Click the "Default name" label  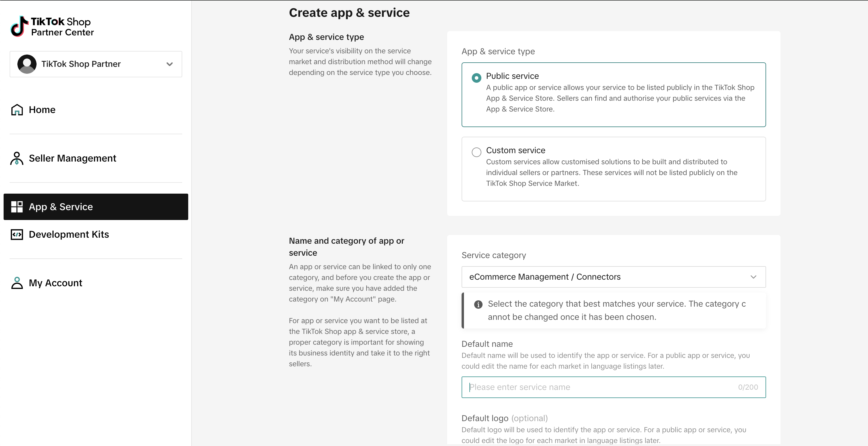(x=487, y=343)
